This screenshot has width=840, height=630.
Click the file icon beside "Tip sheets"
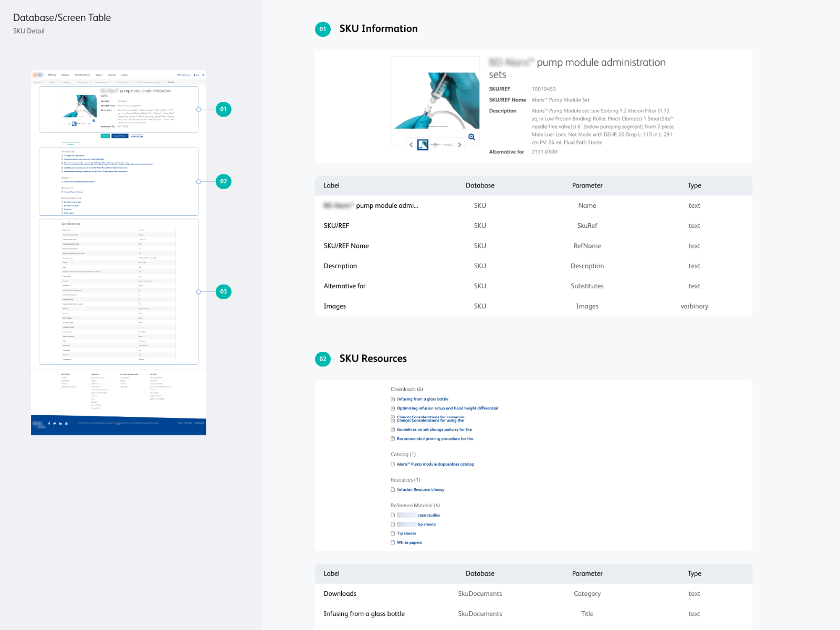[x=393, y=533]
